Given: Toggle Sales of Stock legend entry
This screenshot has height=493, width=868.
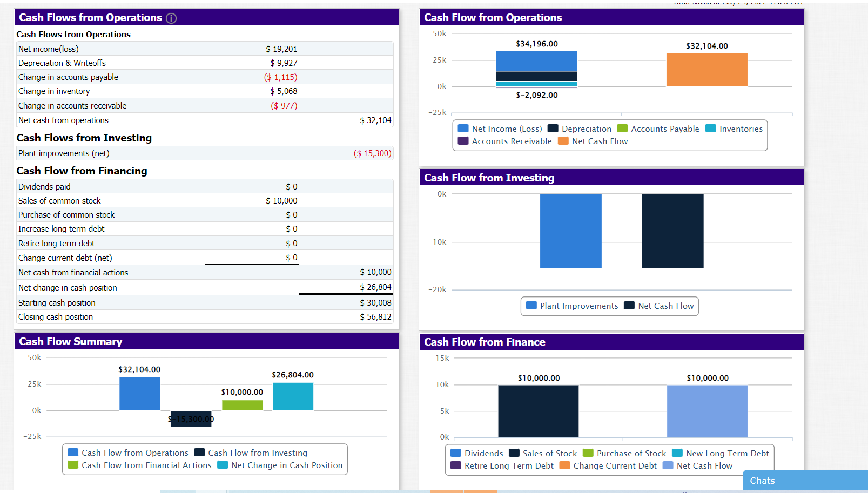Looking at the screenshot, I should click(x=543, y=453).
